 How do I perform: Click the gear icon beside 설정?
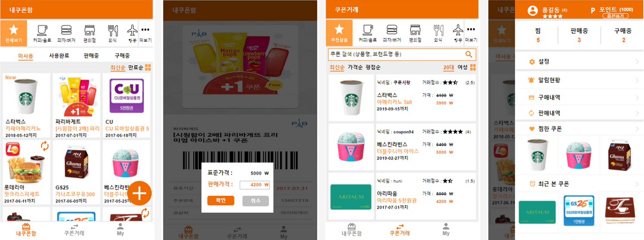click(x=532, y=62)
